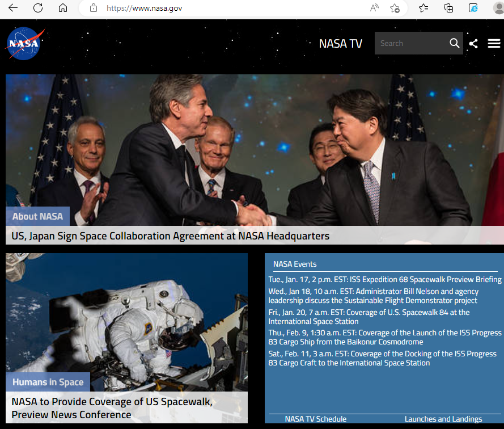Open the hamburger menu icon
504x429 pixels.
(494, 44)
